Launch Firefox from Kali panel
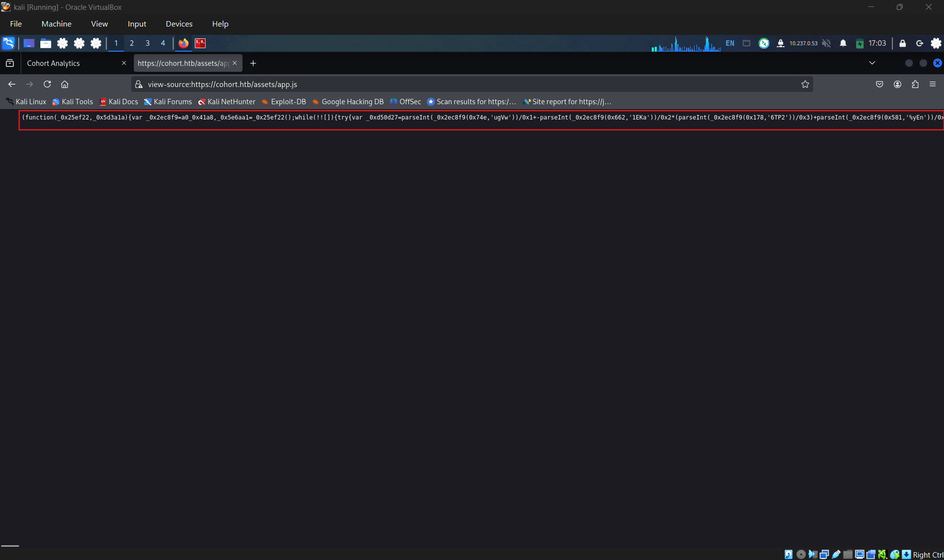Image resolution: width=944 pixels, height=560 pixels. tap(183, 43)
